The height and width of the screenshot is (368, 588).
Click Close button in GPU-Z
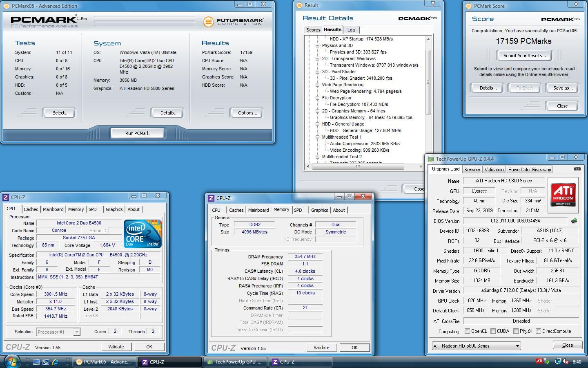pos(568,345)
